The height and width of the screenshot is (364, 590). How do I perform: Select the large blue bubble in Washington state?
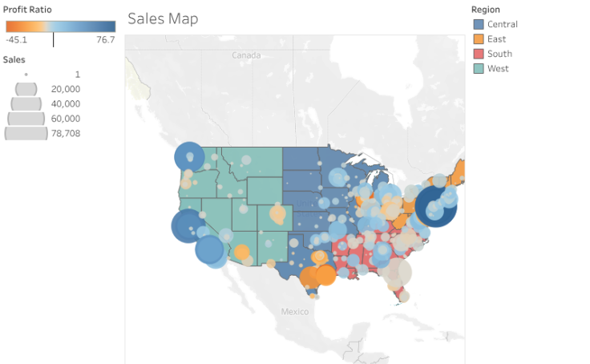click(x=190, y=156)
